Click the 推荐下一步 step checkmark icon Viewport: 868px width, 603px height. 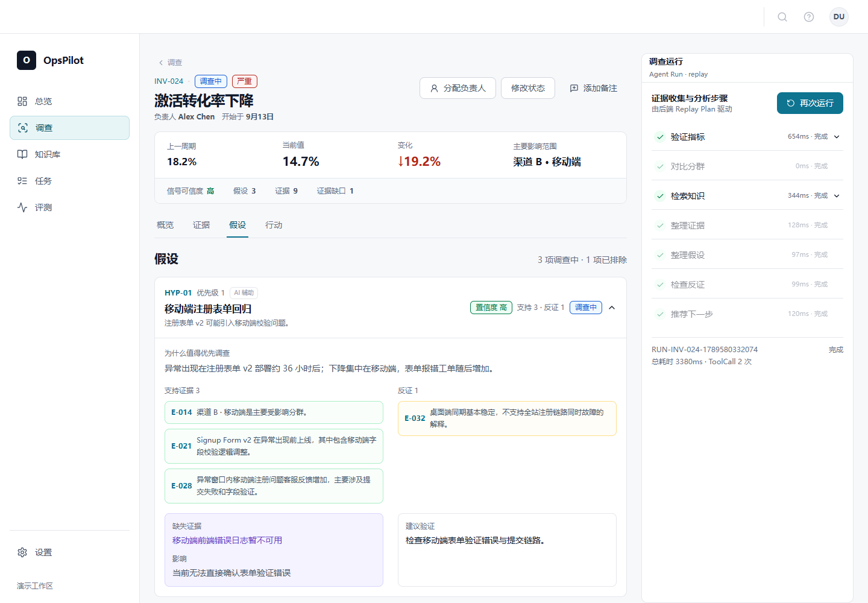(x=661, y=314)
